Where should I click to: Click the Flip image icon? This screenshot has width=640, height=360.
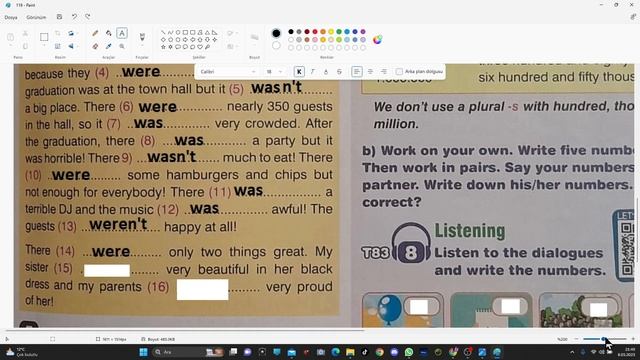tap(71, 47)
